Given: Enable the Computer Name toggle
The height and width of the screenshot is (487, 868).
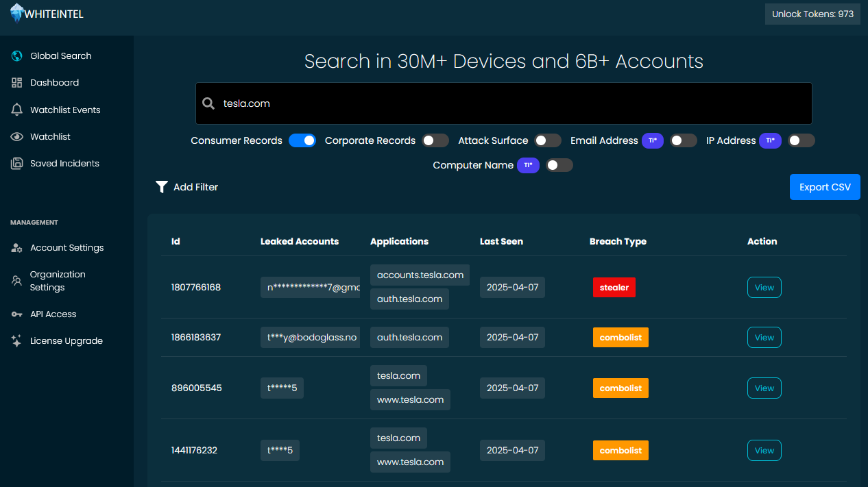Looking at the screenshot, I should pyautogui.click(x=559, y=165).
